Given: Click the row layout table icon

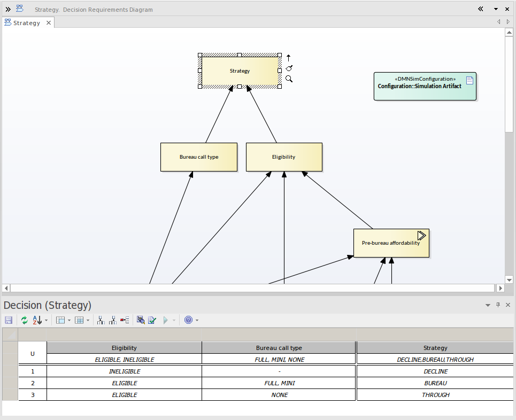Looking at the screenshot, I should [60, 320].
